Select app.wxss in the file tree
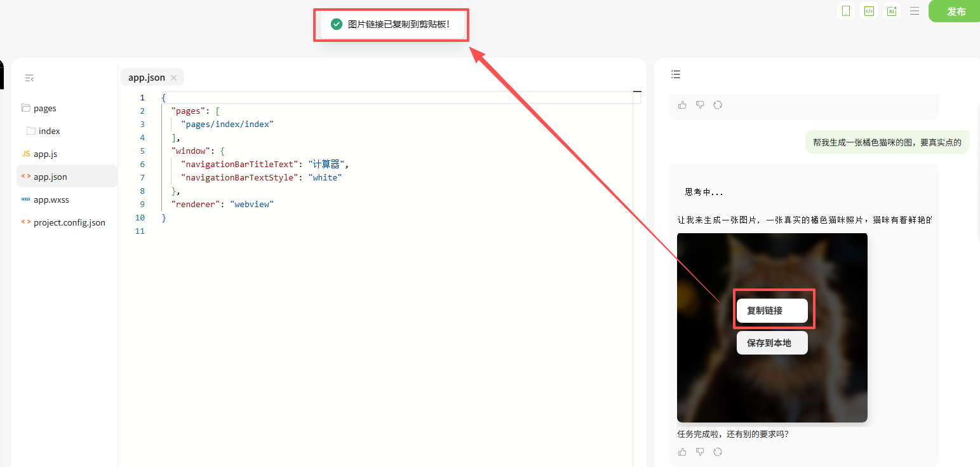980x467 pixels. [51, 200]
